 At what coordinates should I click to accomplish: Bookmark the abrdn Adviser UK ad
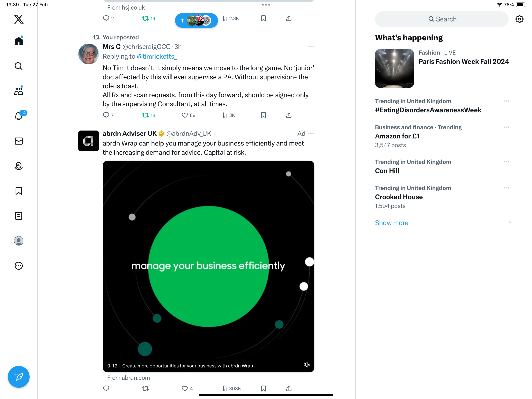click(263, 388)
